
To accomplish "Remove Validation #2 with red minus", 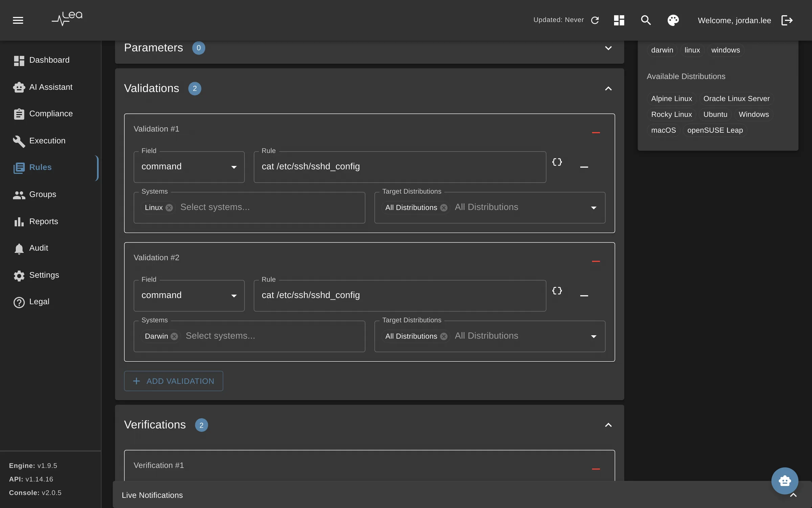I will (596, 261).
